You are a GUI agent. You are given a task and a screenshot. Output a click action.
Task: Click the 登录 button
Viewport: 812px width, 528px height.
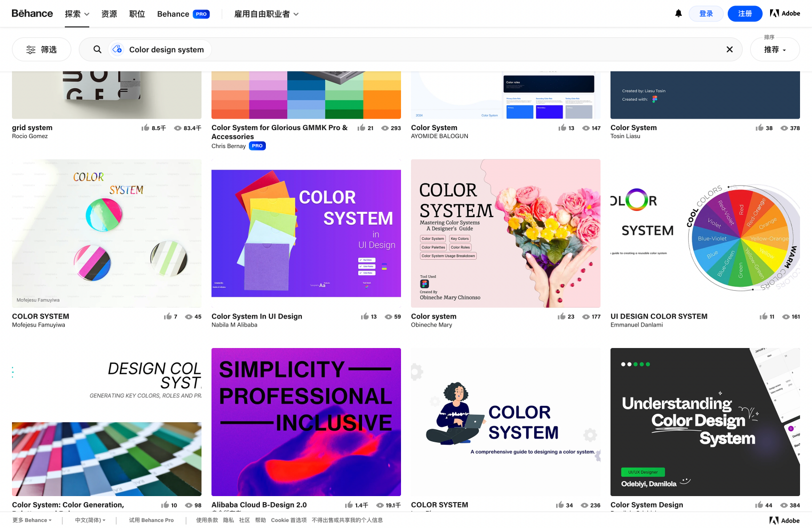coord(706,13)
